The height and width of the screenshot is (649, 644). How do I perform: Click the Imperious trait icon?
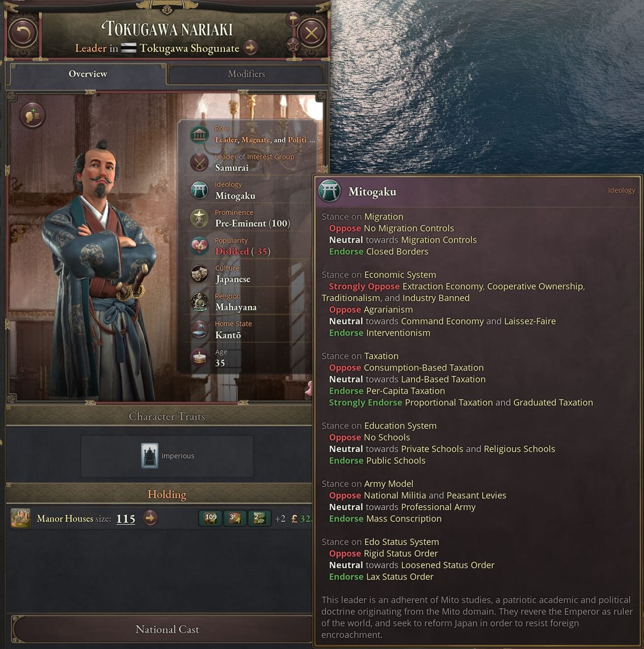pyautogui.click(x=149, y=455)
